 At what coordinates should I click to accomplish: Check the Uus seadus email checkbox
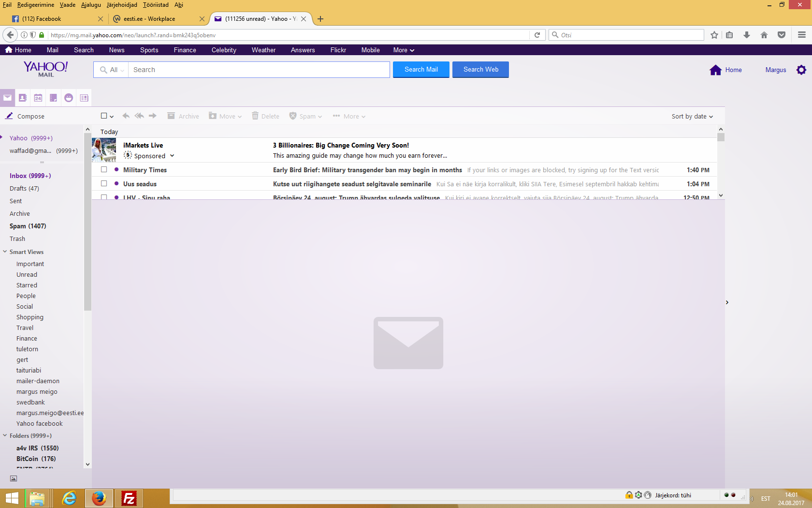pyautogui.click(x=104, y=184)
